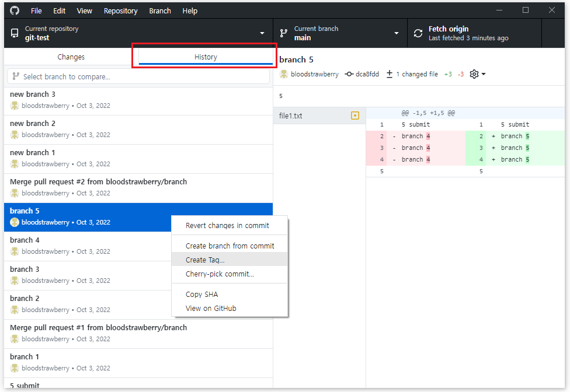Screen dimensions: 570x392
Task: Click the @@ -1,5 +1,5 @@ hunk header
Action: click(428, 113)
